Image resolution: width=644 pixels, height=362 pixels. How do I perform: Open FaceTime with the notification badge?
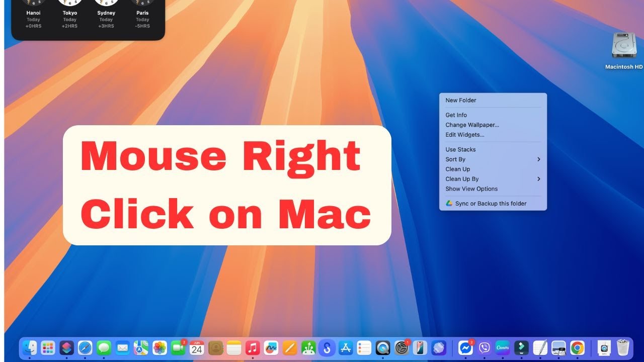178,347
